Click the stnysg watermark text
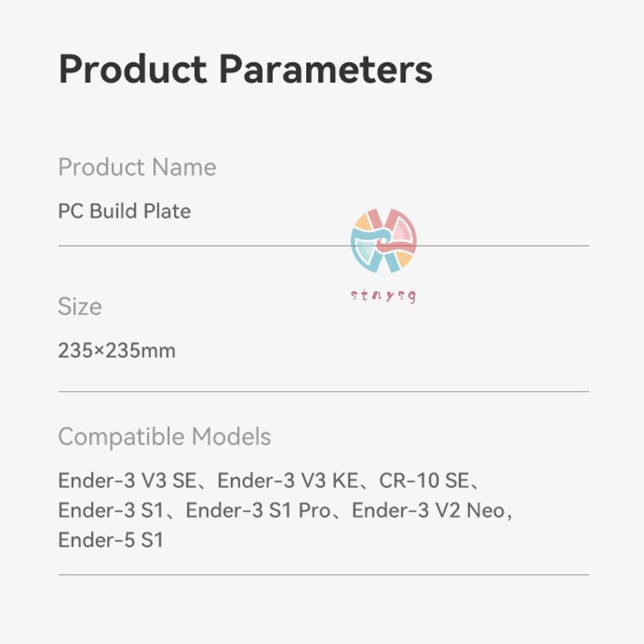 pyautogui.click(x=384, y=296)
